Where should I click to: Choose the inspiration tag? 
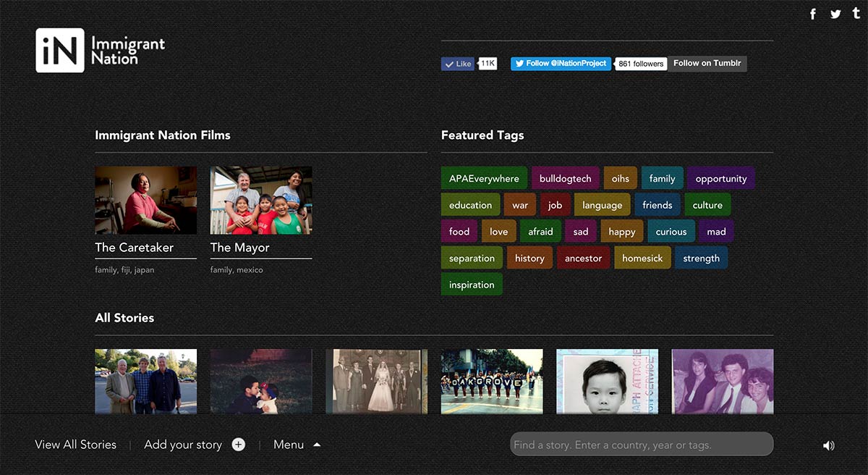tap(472, 285)
